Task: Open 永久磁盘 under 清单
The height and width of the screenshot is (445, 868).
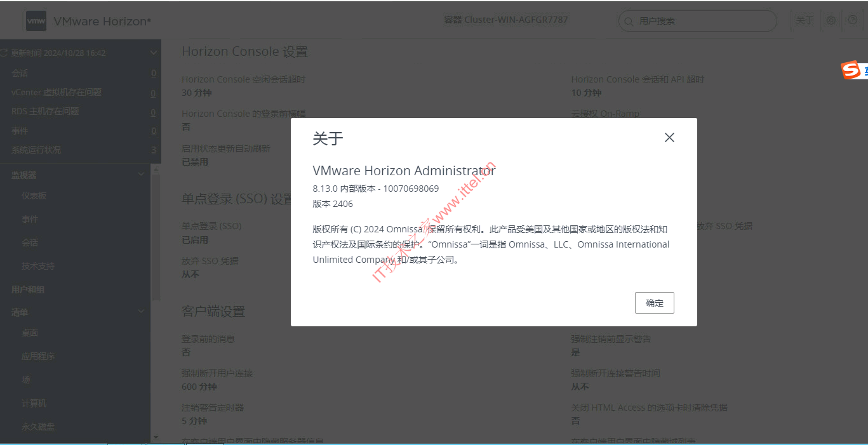Action: point(38,427)
